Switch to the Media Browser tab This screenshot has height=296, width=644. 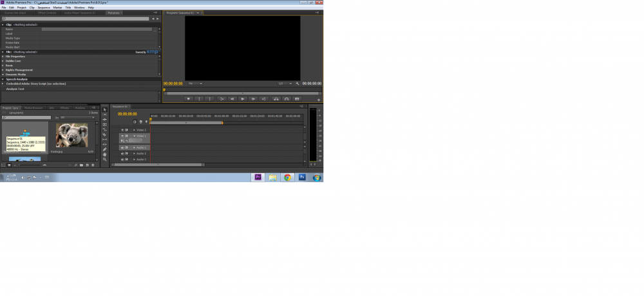point(33,107)
